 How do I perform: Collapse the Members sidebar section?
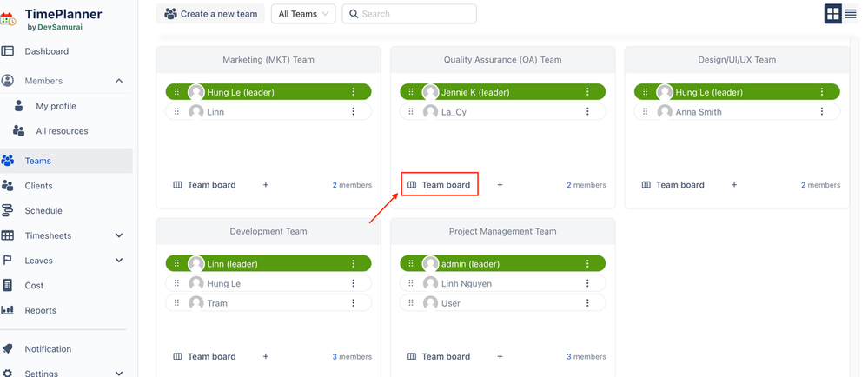119,81
